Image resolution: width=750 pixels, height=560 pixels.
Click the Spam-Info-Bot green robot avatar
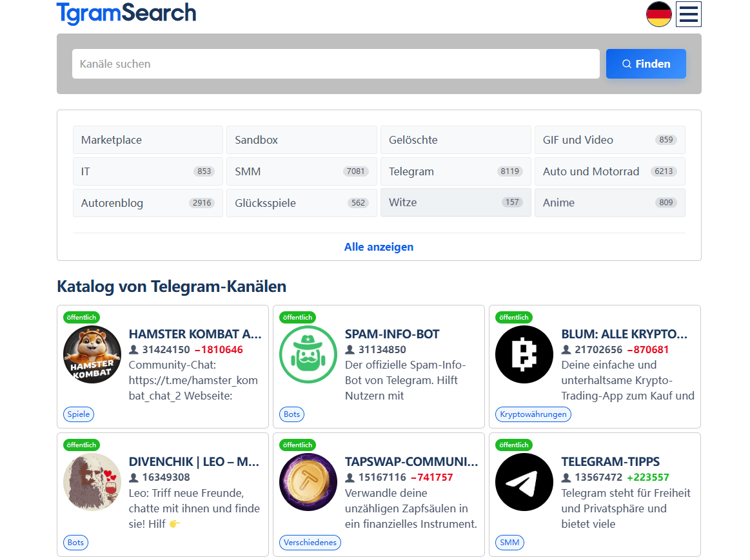coord(308,354)
